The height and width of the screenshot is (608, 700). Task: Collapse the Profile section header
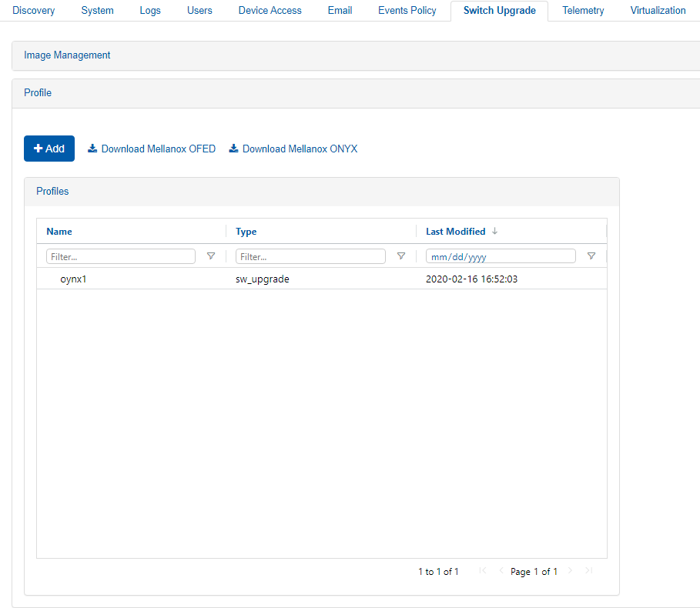click(38, 93)
